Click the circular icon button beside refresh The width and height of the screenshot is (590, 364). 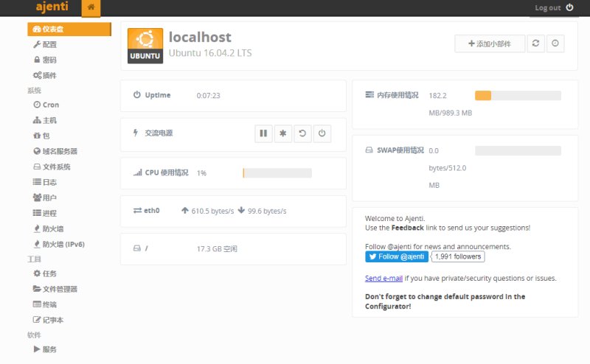(x=555, y=43)
